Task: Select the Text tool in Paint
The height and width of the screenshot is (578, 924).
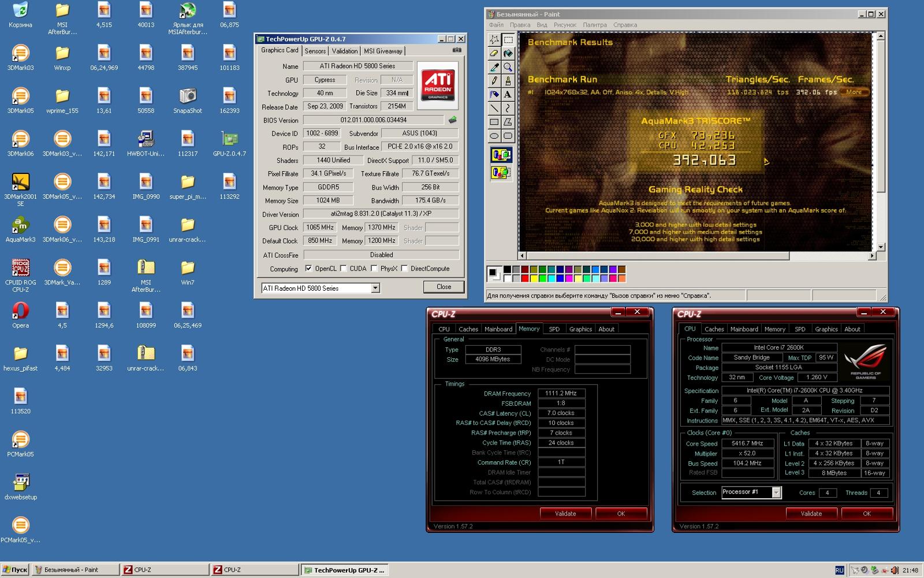Action: (508, 94)
